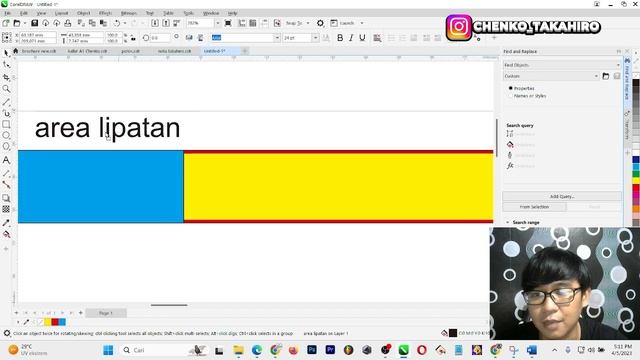The image size is (640, 360).
Task: Click the From Selection button
Action: tap(534, 207)
